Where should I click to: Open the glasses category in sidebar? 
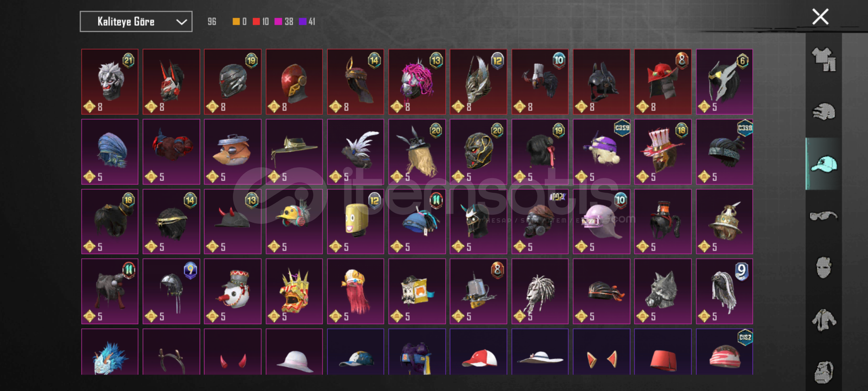coord(824,216)
